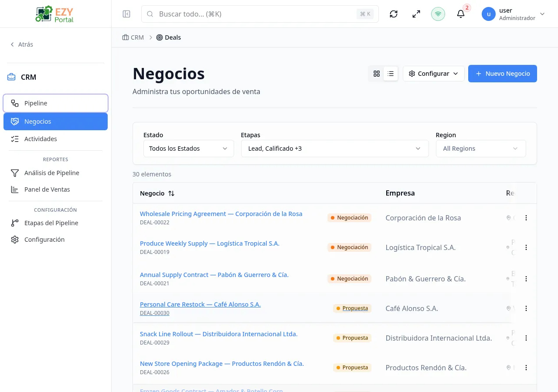Click the green wifi connection status icon
Viewport: 558px width, 392px height.
click(x=438, y=14)
